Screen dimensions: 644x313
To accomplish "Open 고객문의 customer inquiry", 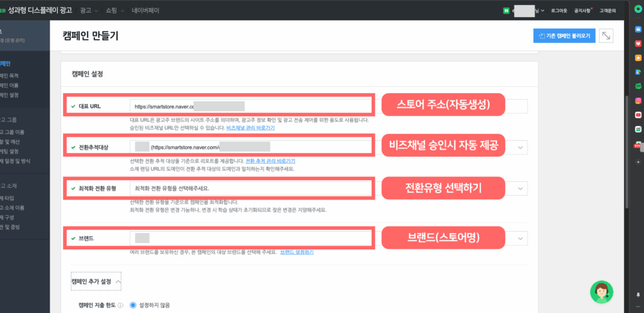I will coord(608,11).
